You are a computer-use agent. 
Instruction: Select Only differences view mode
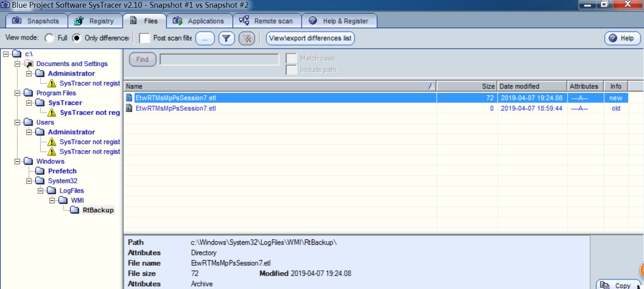77,38
